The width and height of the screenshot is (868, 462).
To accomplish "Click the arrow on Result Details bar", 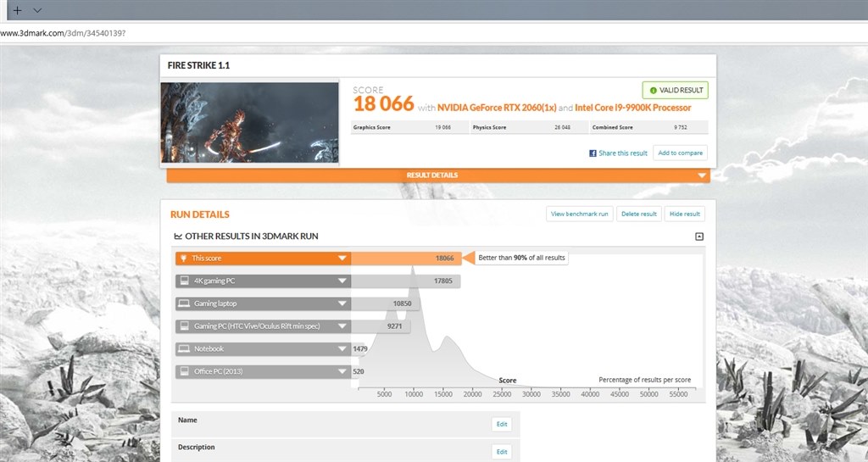I will (701, 176).
